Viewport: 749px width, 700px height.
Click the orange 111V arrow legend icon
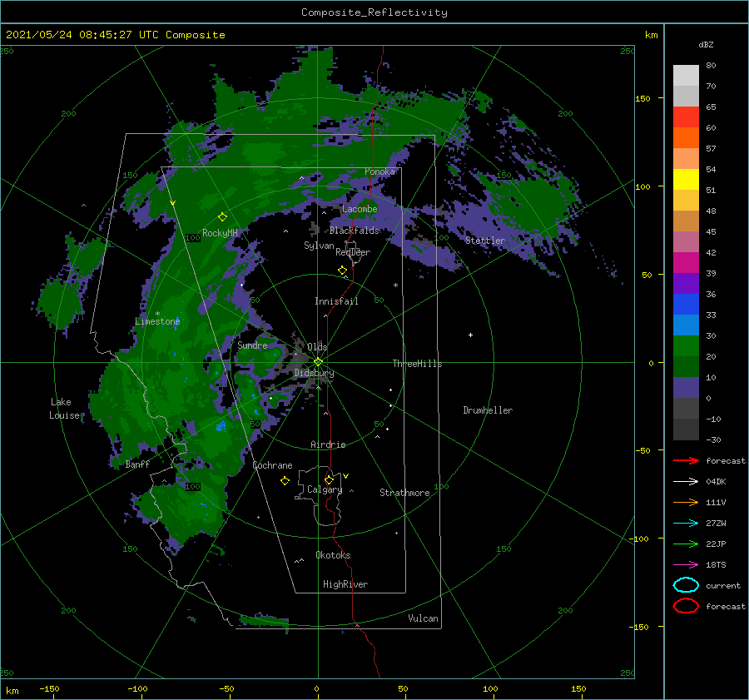686,502
